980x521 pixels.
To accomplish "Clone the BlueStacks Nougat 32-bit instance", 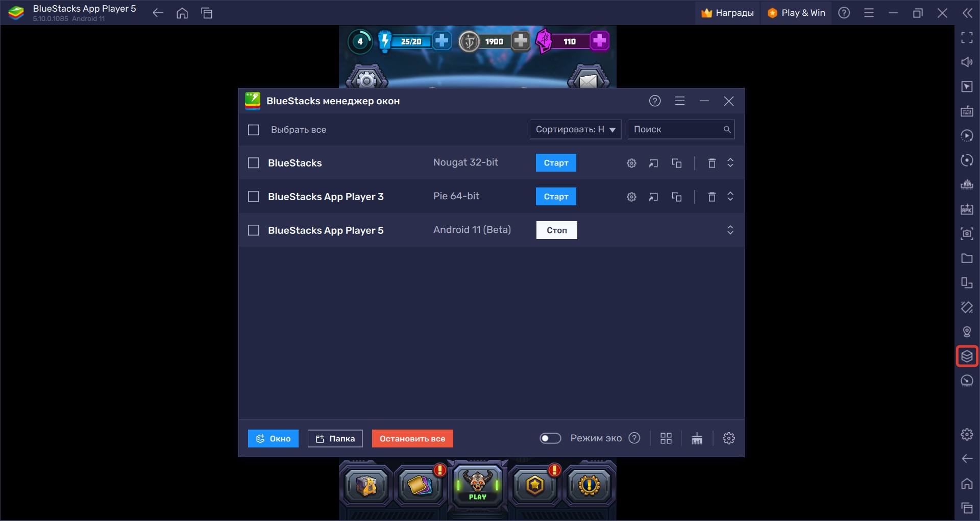I will tap(677, 163).
